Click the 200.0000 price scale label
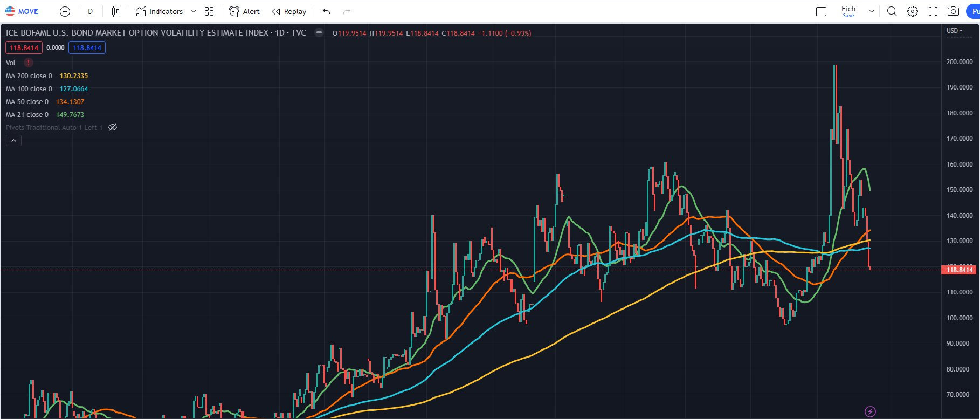This screenshot has height=419, width=980. (960, 62)
